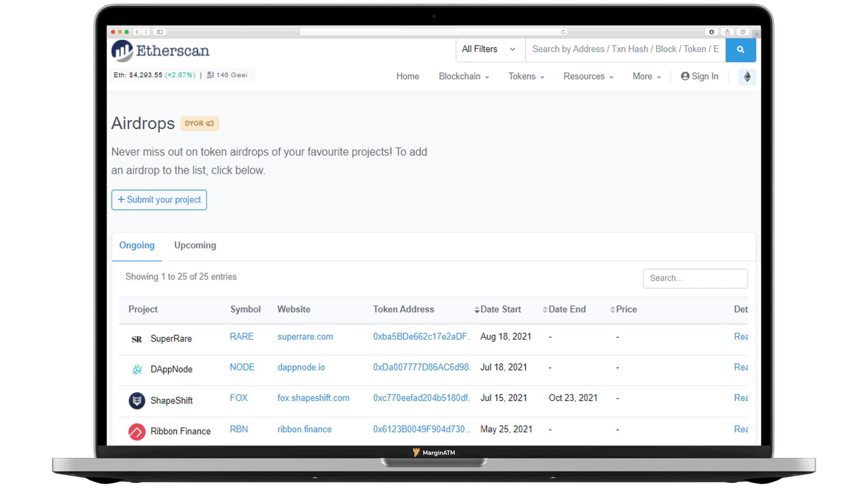Image resolution: width=868 pixels, height=488 pixels.
Task: Expand the More menu
Action: click(x=646, y=76)
